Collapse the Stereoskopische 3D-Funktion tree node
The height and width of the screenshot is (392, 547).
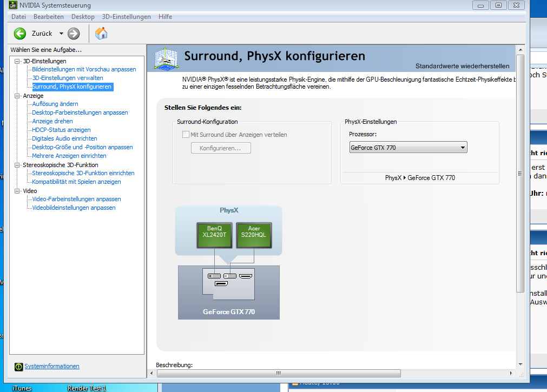coord(17,165)
